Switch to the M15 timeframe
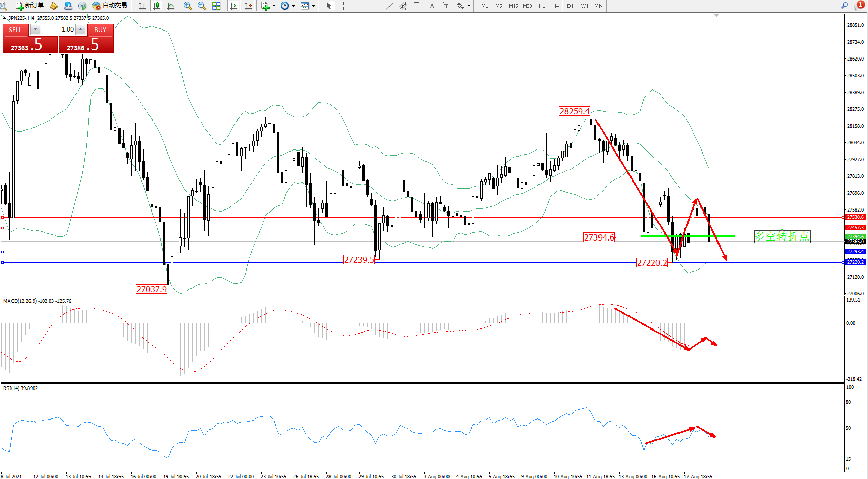 click(x=513, y=6)
